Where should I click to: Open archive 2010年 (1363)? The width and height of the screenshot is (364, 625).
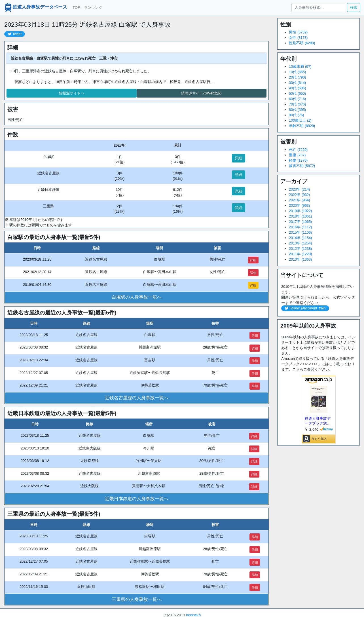click(300, 259)
